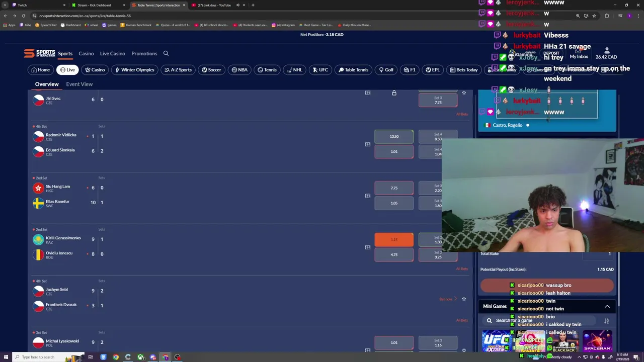Open UFC mini game thumbnail

point(496,340)
